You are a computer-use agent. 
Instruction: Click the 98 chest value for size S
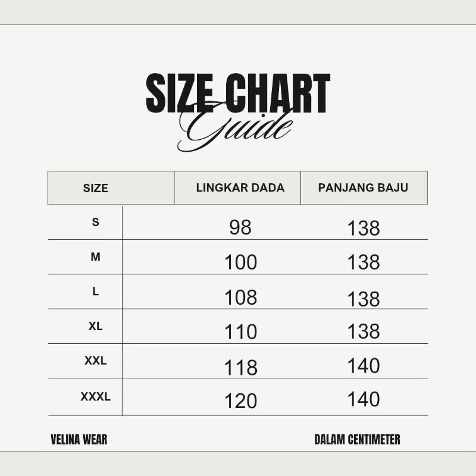point(240,227)
